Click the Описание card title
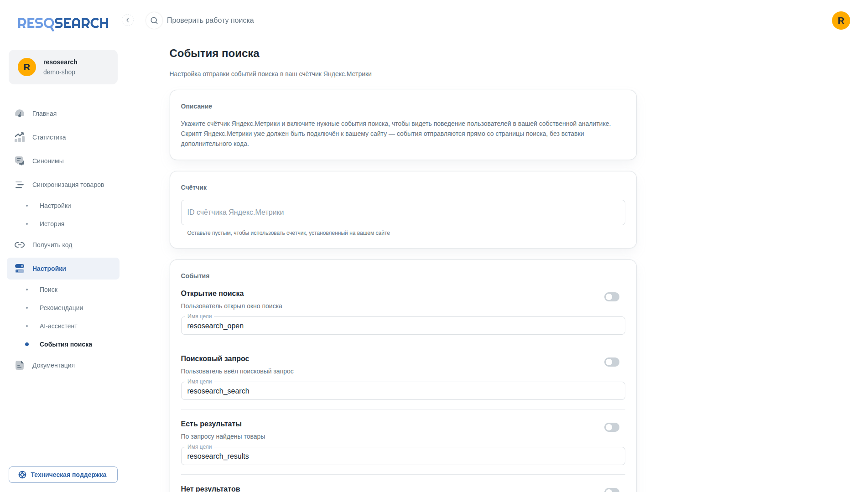This screenshot has height=492, width=868. (x=197, y=106)
